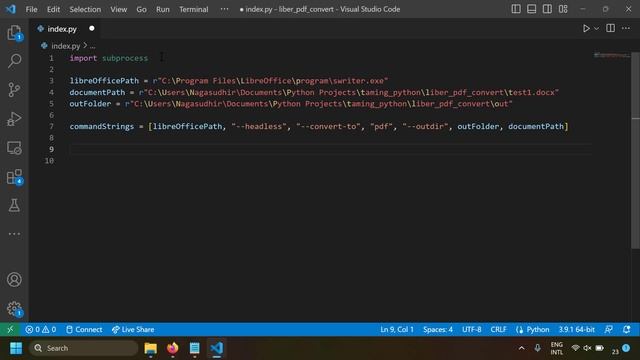Show hidden system tray icons
Image resolution: width=640 pixels, height=360 pixels.
click(x=522, y=348)
